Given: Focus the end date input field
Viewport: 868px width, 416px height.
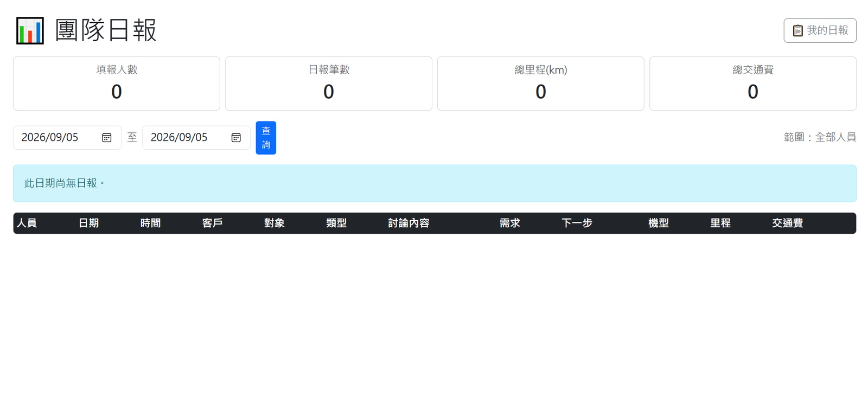Looking at the screenshot, I should [x=196, y=138].
